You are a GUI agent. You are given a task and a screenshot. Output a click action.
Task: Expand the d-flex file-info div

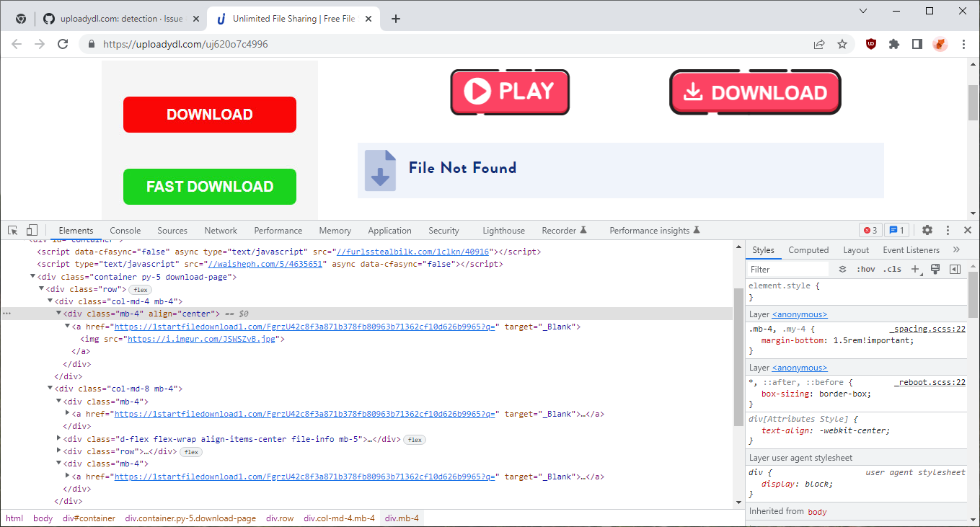58,438
